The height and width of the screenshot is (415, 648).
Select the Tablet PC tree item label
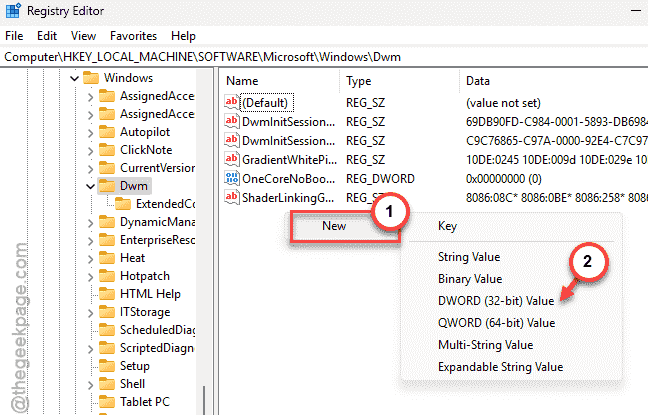145,402
